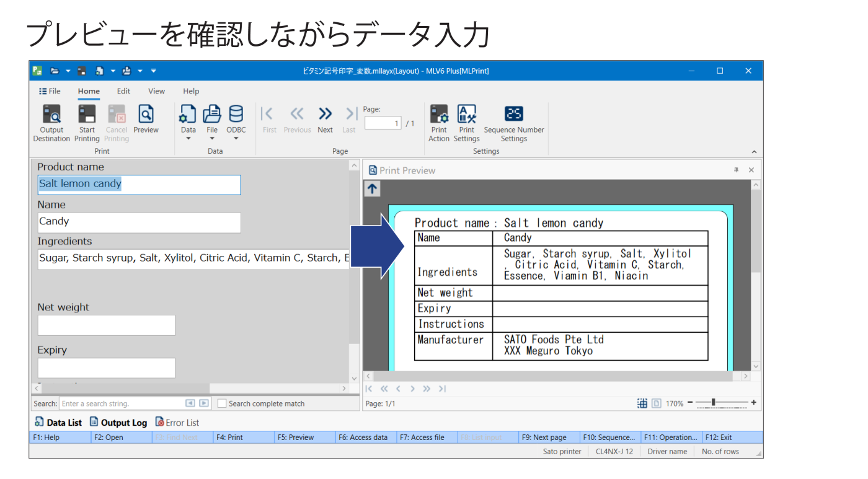The width and height of the screenshot is (868, 479).
Task: Switch to Data List tab
Action: click(58, 423)
